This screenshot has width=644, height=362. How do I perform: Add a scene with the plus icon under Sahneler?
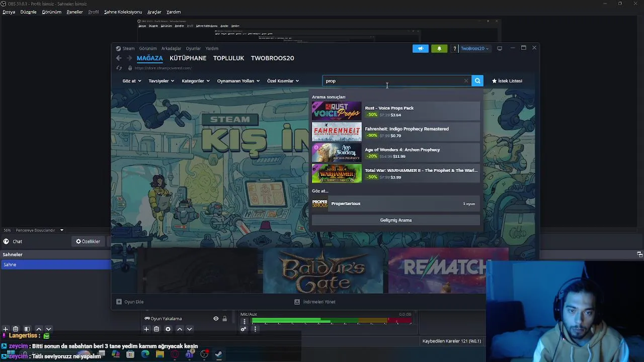6,329
